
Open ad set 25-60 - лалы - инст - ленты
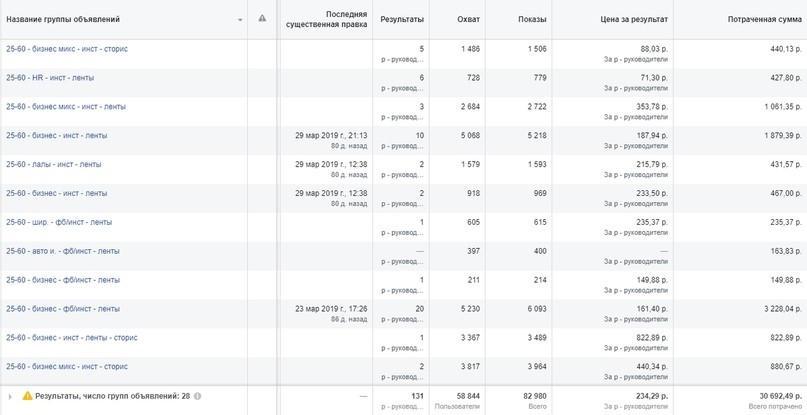tap(54, 164)
